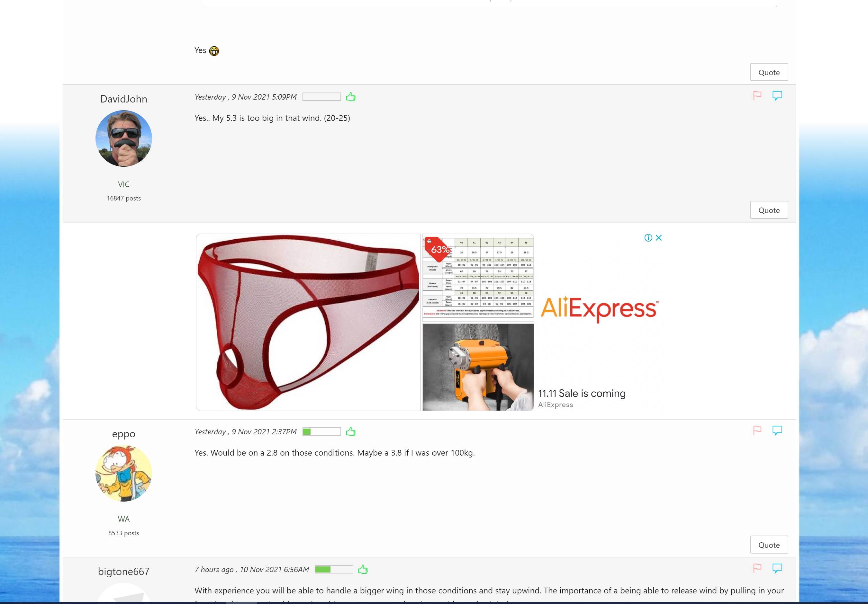Click rating bar on eppo's post
The image size is (868, 604).
(321, 432)
